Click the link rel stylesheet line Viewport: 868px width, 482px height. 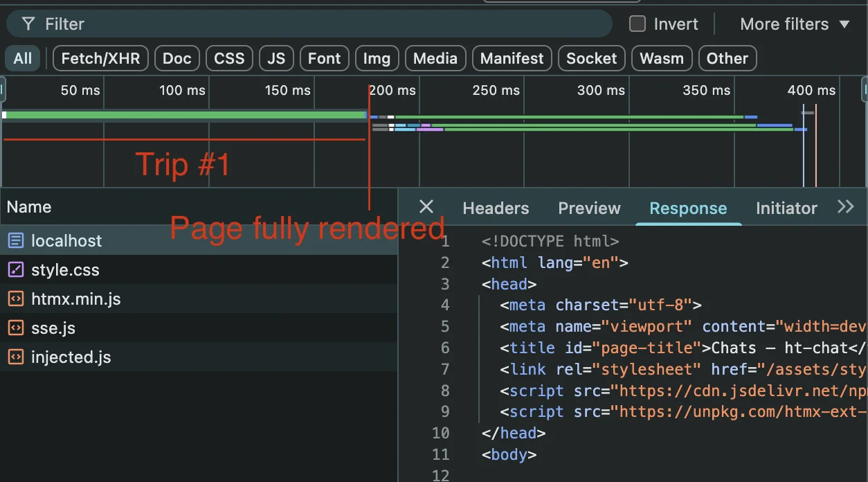[x=683, y=369]
